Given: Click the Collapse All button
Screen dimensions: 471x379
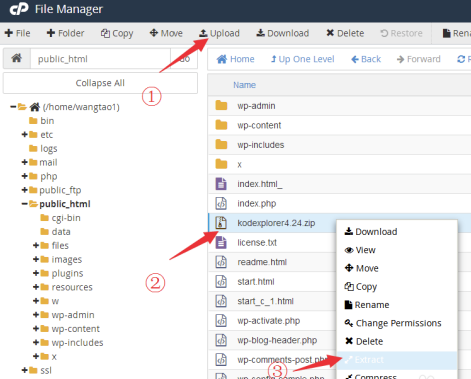Looking at the screenshot, I should click(100, 83).
